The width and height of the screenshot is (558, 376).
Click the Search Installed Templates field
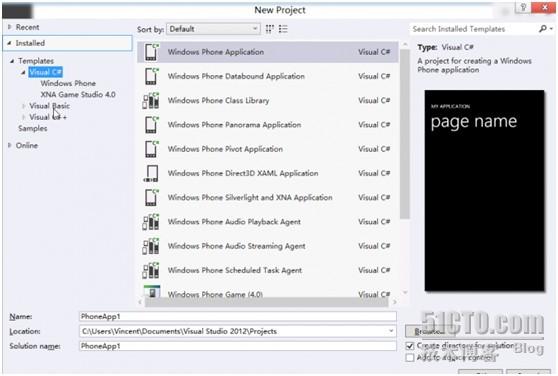(473, 29)
